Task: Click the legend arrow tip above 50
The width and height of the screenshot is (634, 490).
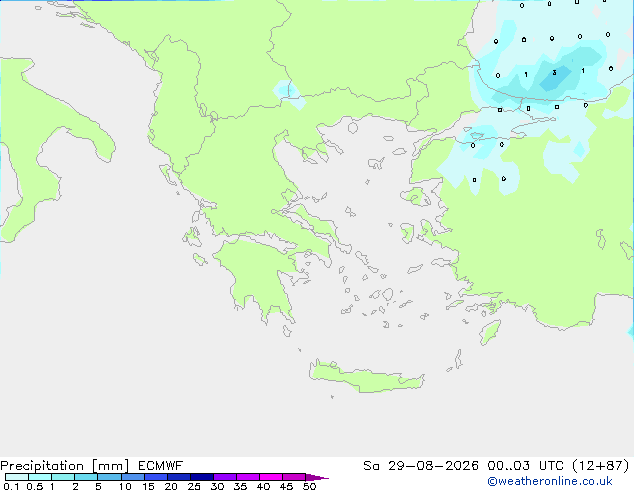Action: (x=317, y=477)
